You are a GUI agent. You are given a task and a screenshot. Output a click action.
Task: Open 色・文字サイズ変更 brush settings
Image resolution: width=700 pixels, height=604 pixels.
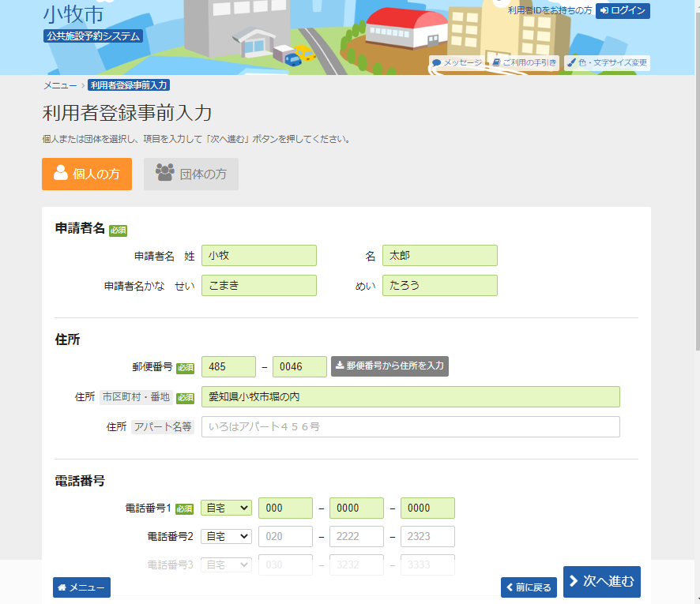[607, 62]
